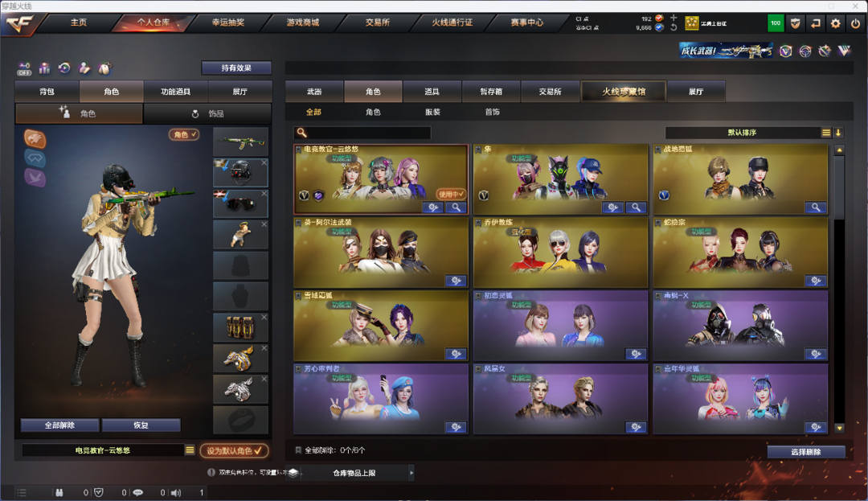Open the list menu icon in the status bar
This screenshot has width=868, height=501.
pyautogui.click(x=22, y=493)
